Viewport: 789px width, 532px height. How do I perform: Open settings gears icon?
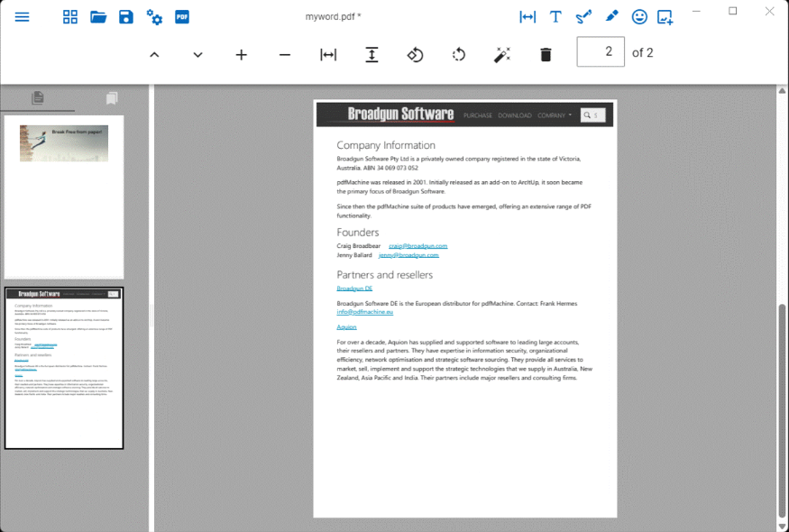(x=154, y=17)
